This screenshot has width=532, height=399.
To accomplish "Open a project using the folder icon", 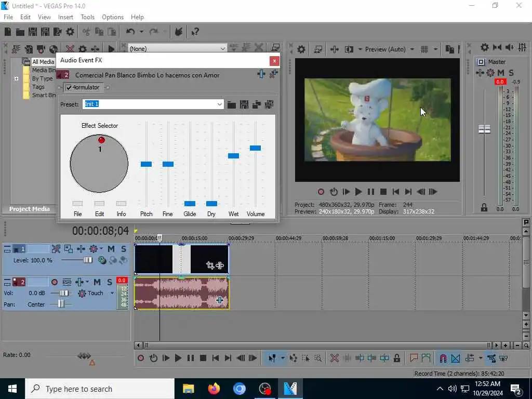I will tap(20, 32).
